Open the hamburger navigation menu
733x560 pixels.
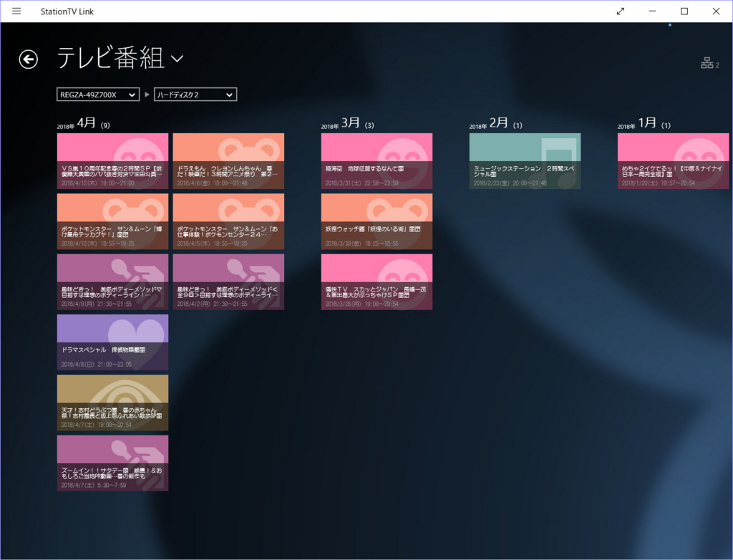click(x=16, y=11)
